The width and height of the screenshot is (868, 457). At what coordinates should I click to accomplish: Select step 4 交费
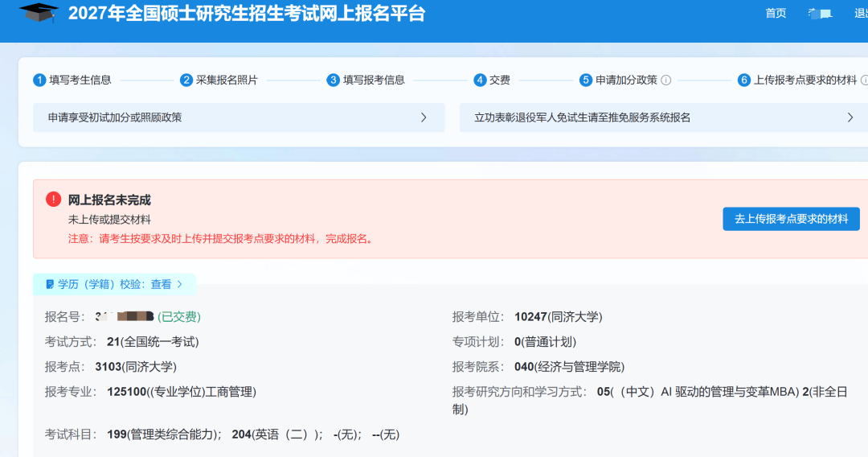pyautogui.click(x=492, y=80)
